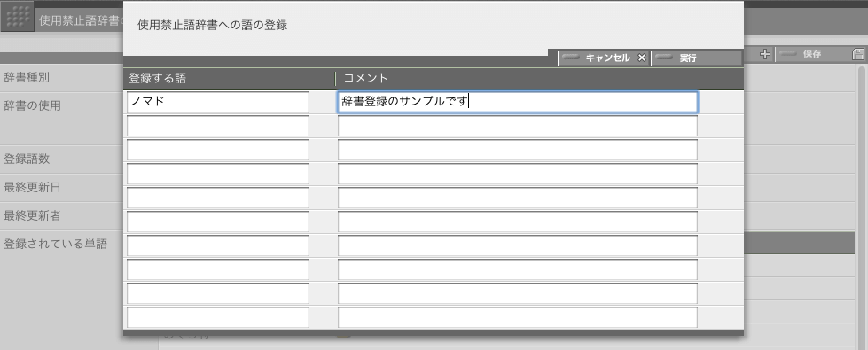Click the tenth row 登録する語 field
This screenshot has width=868, height=350.
coord(218,317)
